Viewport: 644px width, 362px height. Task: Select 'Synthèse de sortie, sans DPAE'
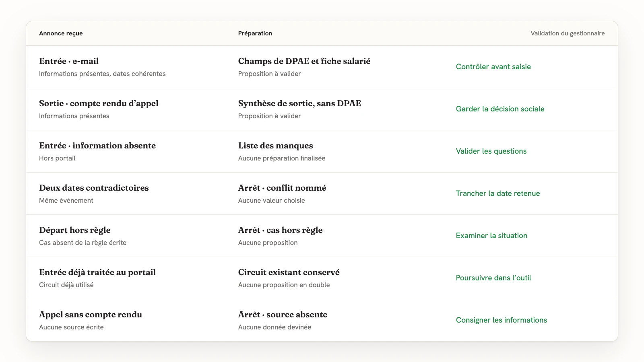point(299,103)
